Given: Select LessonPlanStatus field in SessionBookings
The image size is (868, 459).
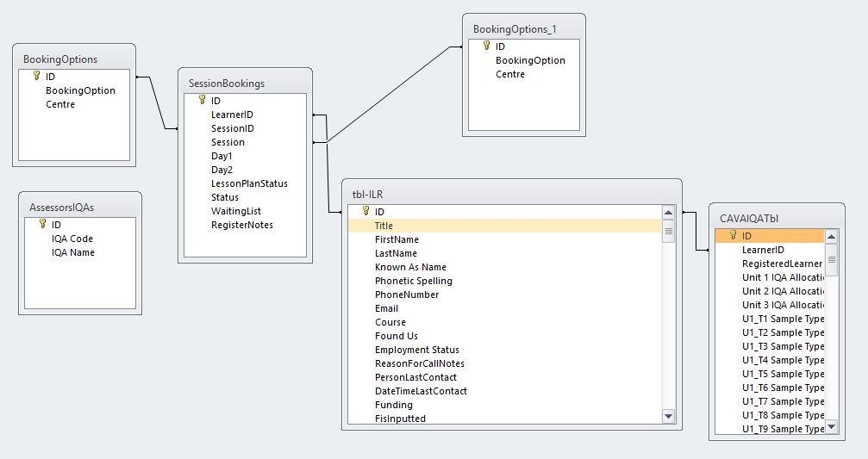Looking at the screenshot, I should (245, 183).
